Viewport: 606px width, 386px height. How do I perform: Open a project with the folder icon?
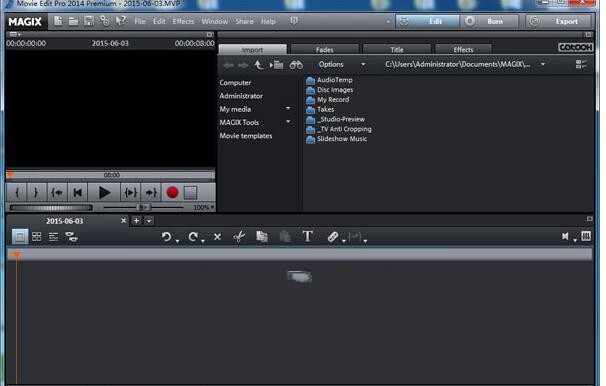[x=73, y=21]
